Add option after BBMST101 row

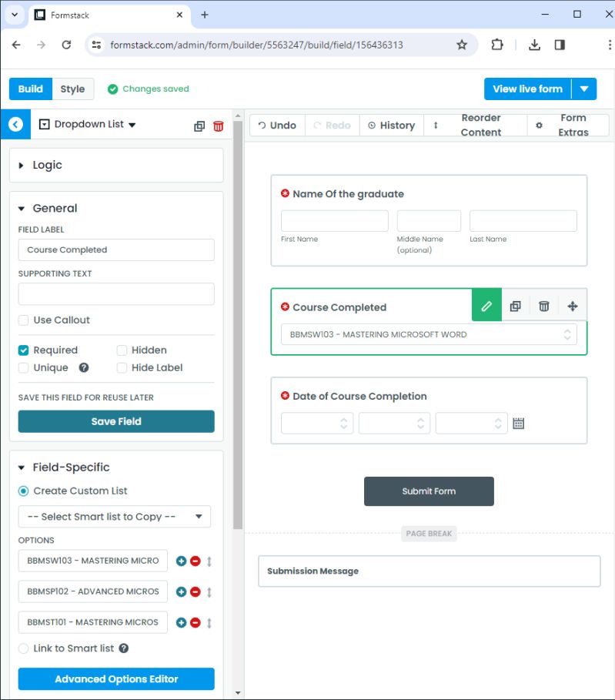pos(181,623)
